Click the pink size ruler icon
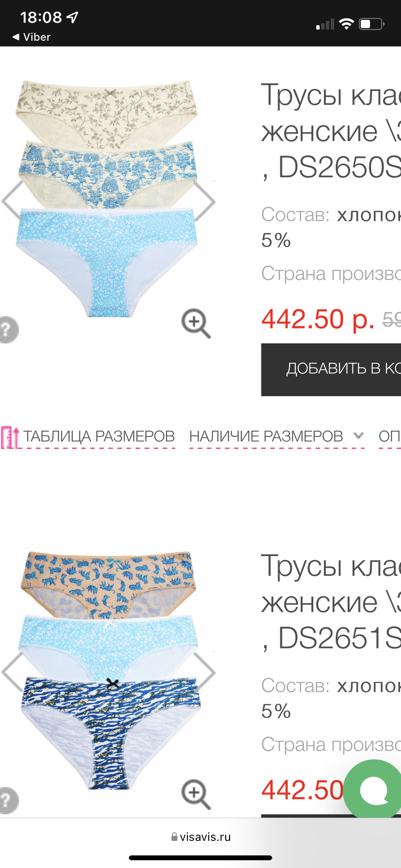This screenshot has height=868, width=401. [10, 437]
